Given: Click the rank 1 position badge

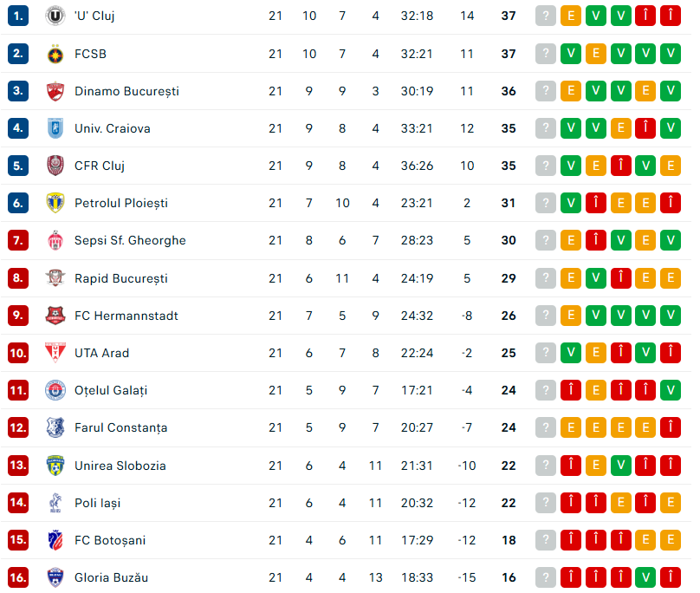Looking at the screenshot, I should coord(19,16).
